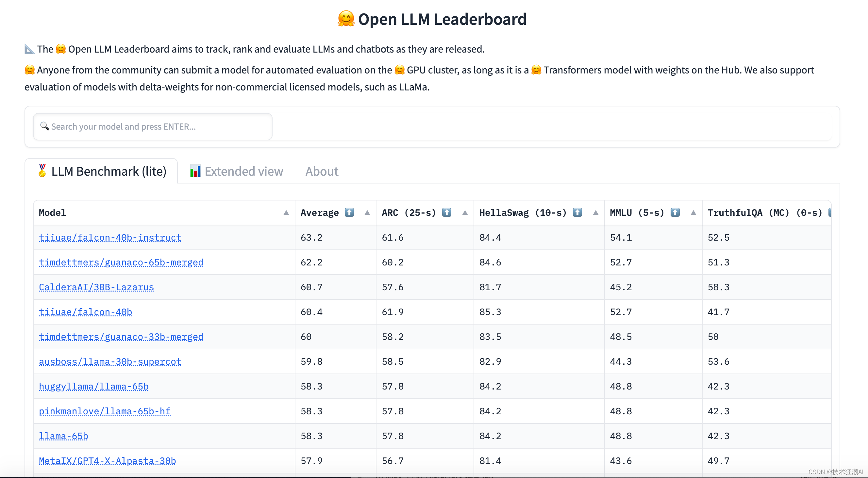Click the magnifying glass search icon
This screenshot has height=478, width=868.
click(x=44, y=126)
